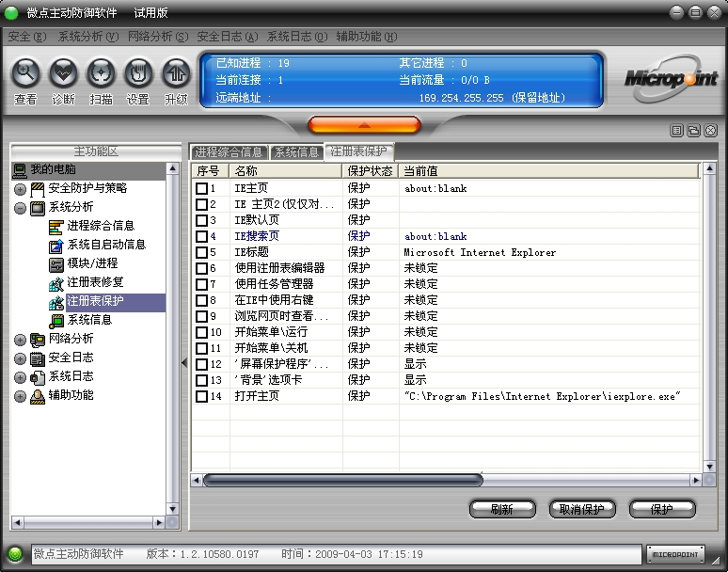This screenshot has height=572, width=728.
Task: Click the 系统信息 tree icon
Action: coord(56,322)
